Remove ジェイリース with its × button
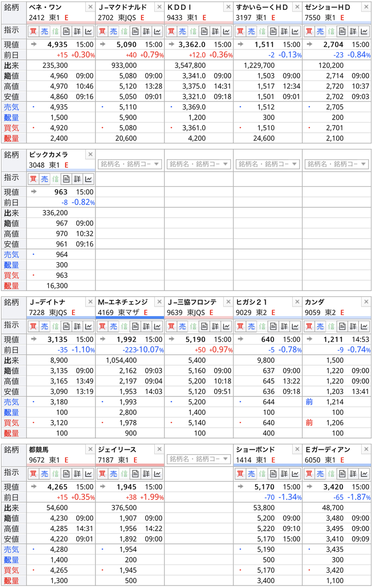The height and width of the screenshot is (588, 373). [x=159, y=449]
